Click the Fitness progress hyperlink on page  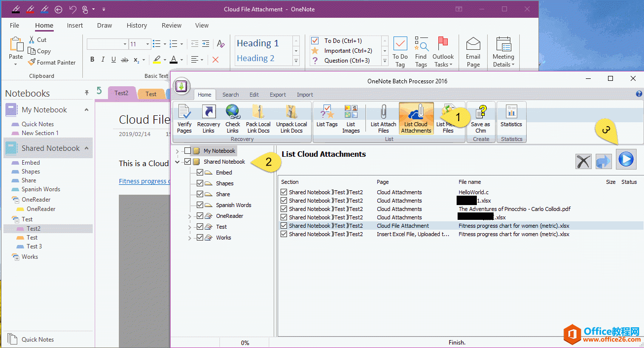click(144, 181)
